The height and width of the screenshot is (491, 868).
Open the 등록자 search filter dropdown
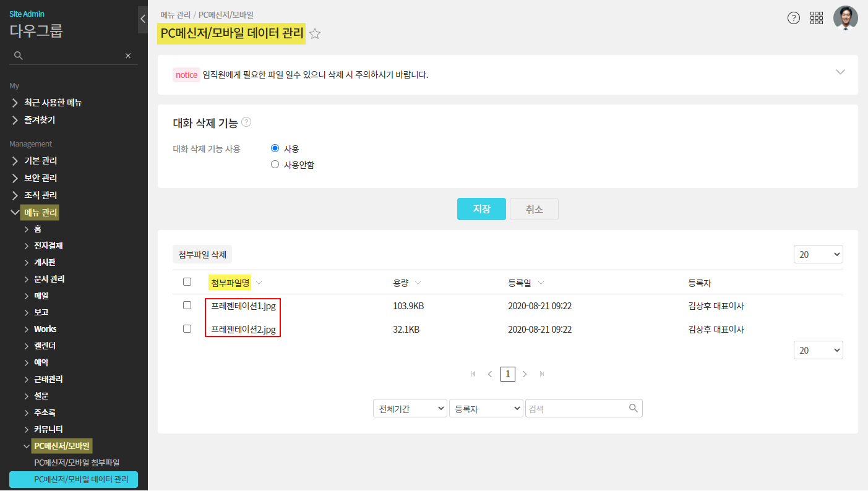tap(486, 409)
